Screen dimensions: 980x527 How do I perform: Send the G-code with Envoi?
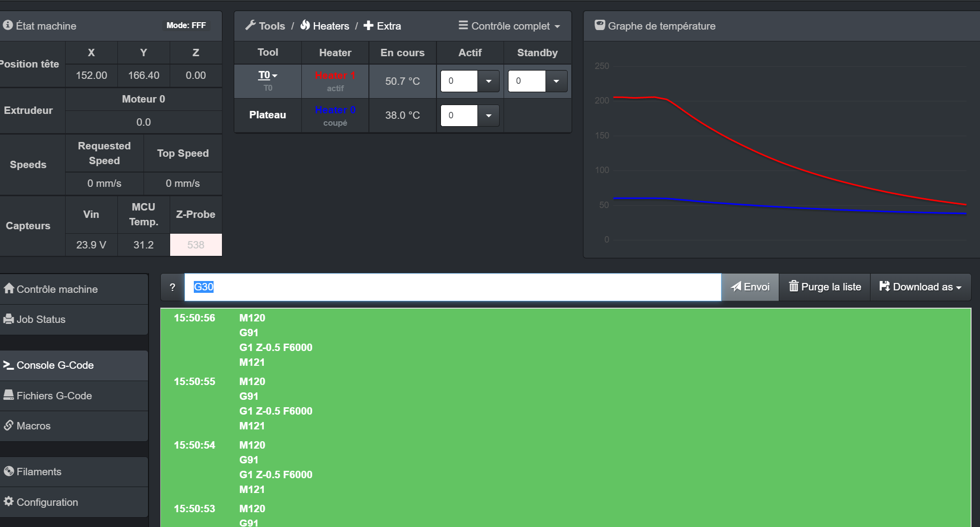pos(750,287)
